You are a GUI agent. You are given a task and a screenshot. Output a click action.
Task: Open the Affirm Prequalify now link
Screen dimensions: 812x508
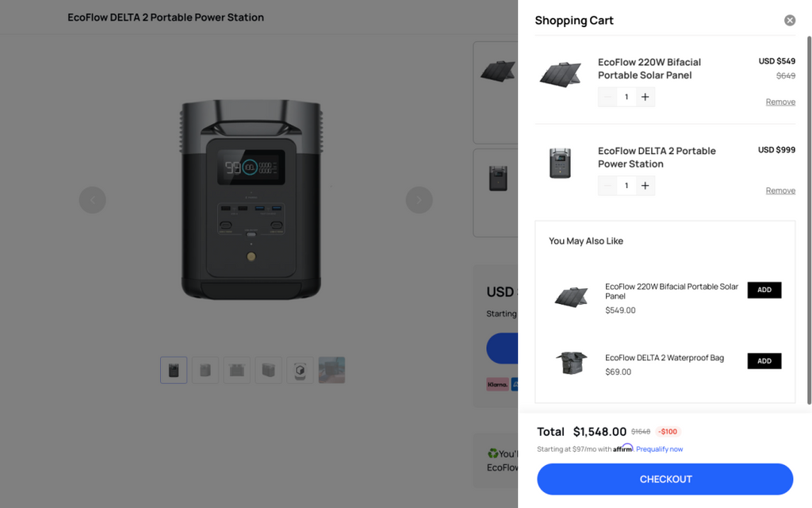[659, 449]
